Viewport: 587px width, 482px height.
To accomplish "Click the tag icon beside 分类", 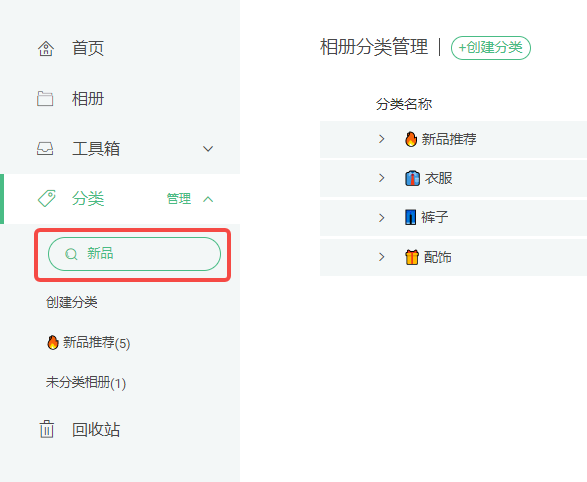I will pyautogui.click(x=47, y=198).
